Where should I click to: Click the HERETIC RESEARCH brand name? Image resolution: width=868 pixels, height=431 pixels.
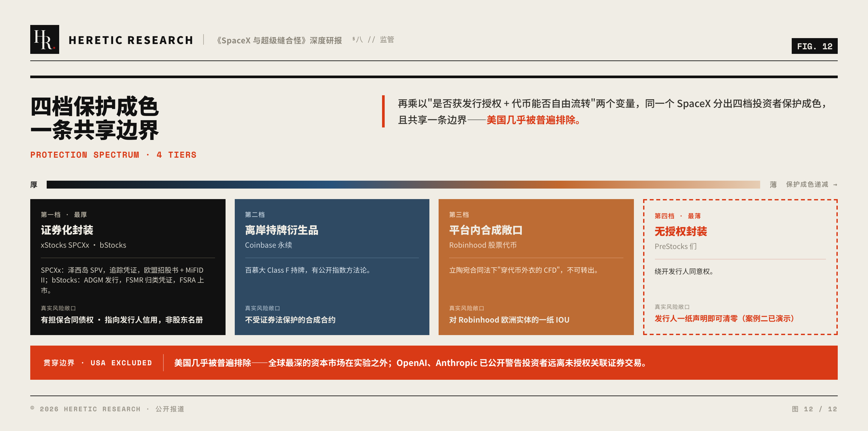click(131, 40)
